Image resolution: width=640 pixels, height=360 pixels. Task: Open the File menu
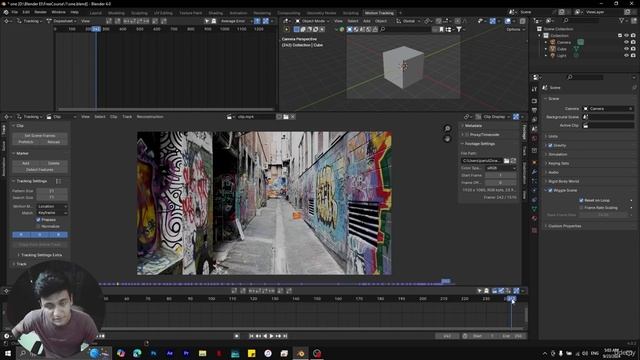[15, 12]
